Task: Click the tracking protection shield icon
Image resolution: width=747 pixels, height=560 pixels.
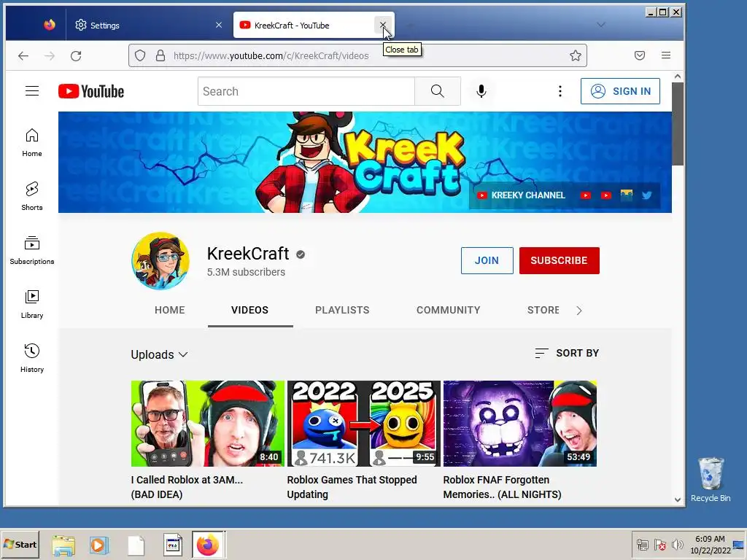Action: pos(140,55)
